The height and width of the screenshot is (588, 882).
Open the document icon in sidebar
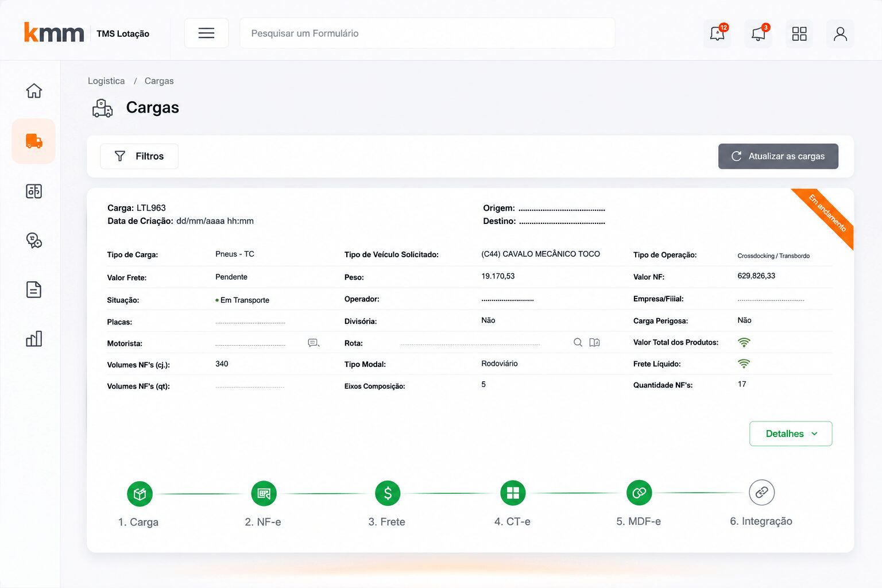click(x=34, y=289)
